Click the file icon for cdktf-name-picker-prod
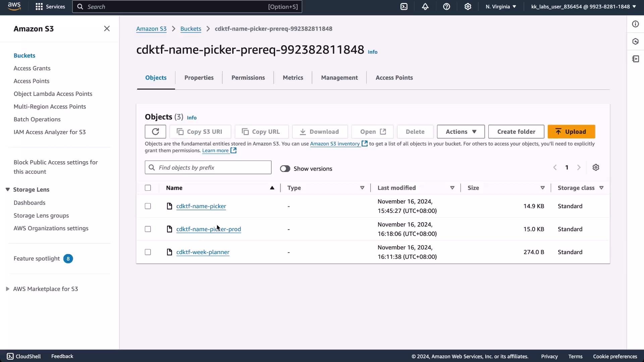644x362 pixels. tap(169, 229)
